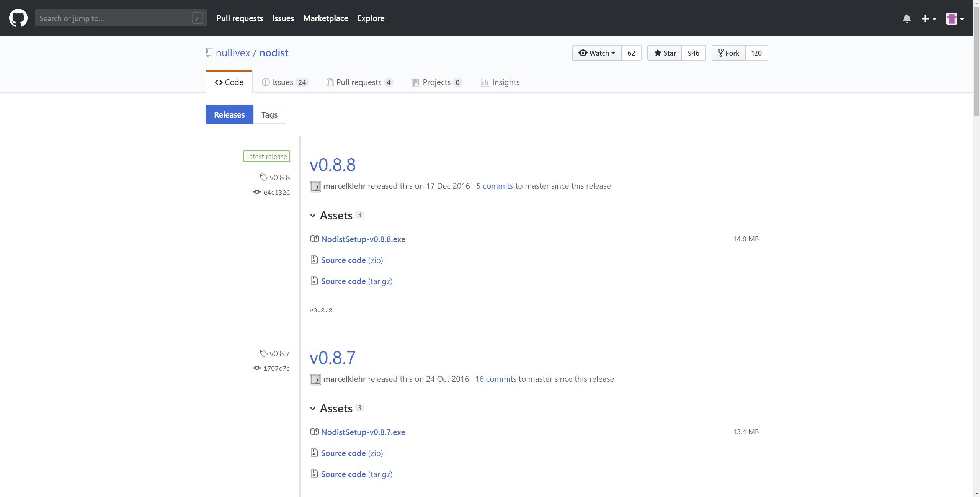Open the notifications bell
This screenshot has height=497, width=980.
click(x=906, y=18)
